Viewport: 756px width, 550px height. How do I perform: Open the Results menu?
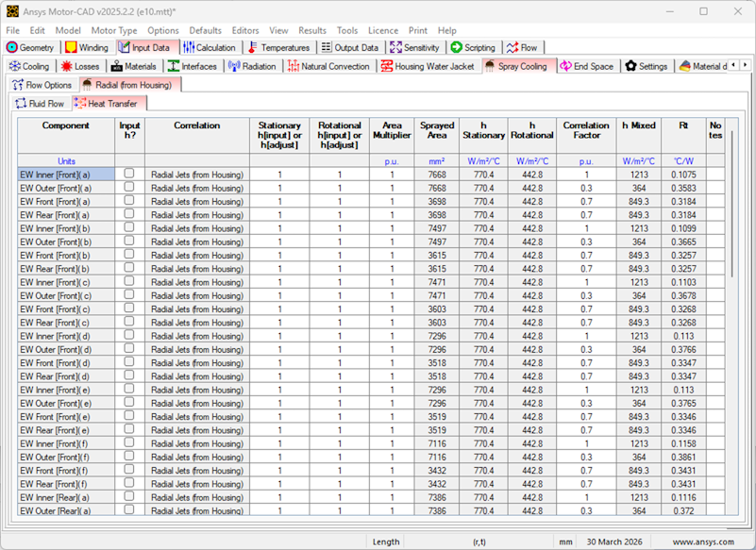tap(312, 30)
